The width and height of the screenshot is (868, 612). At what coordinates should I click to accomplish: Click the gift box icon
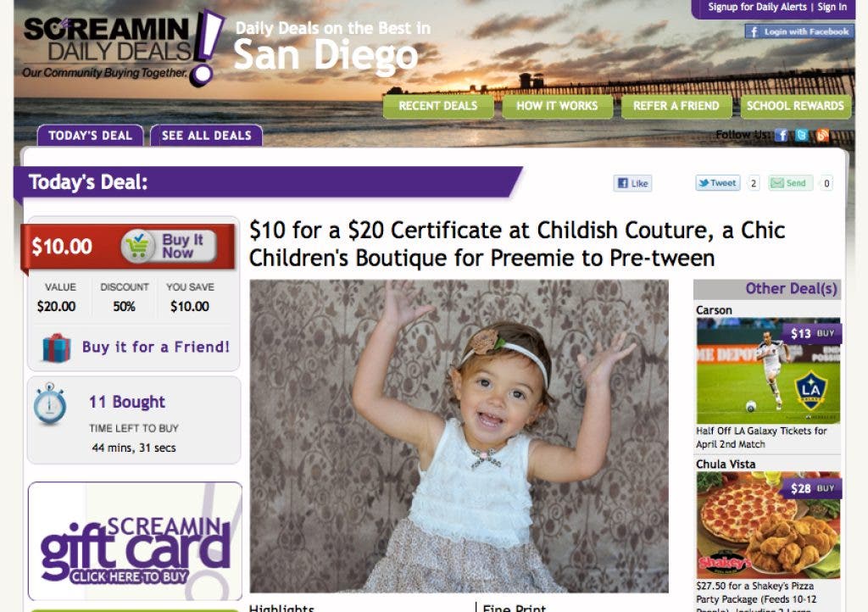click(57, 348)
